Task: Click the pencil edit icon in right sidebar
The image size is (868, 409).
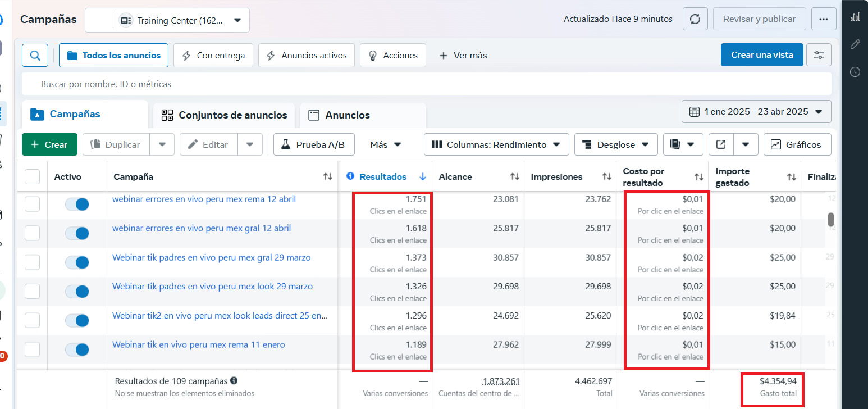Action: pos(855,44)
